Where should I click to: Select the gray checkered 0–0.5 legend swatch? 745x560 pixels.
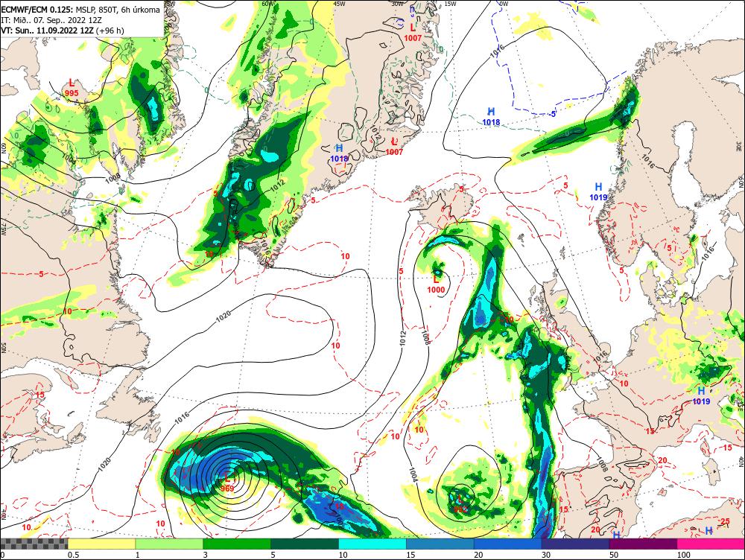click(x=34, y=544)
